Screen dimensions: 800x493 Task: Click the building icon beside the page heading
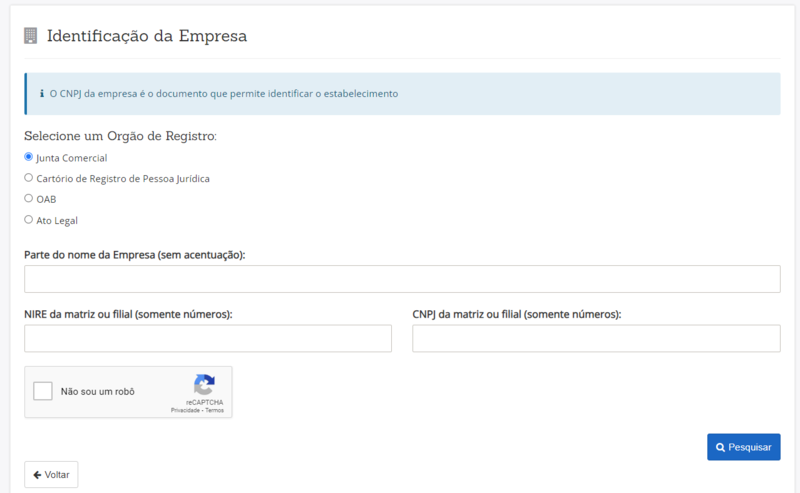point(30,36)
